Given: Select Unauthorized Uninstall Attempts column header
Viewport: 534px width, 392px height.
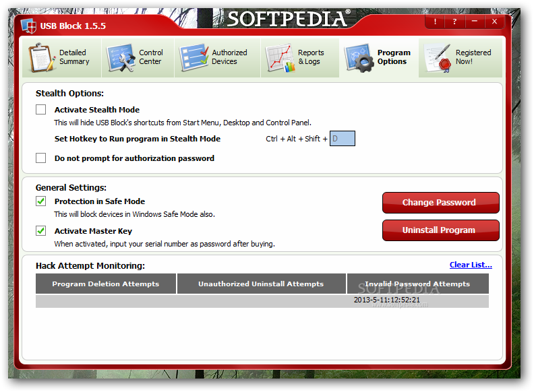Looking at the screenshot, I should [x=261, y=284].
